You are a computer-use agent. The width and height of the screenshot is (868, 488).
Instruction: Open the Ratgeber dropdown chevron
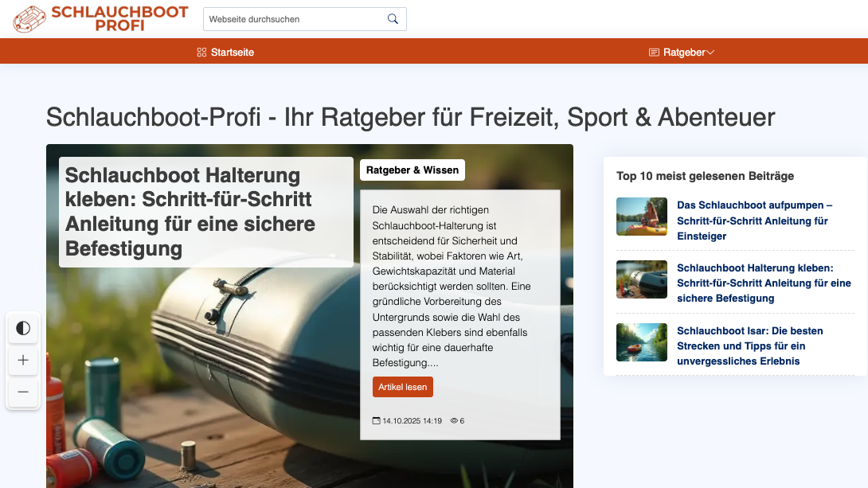[x=710, y=52]
